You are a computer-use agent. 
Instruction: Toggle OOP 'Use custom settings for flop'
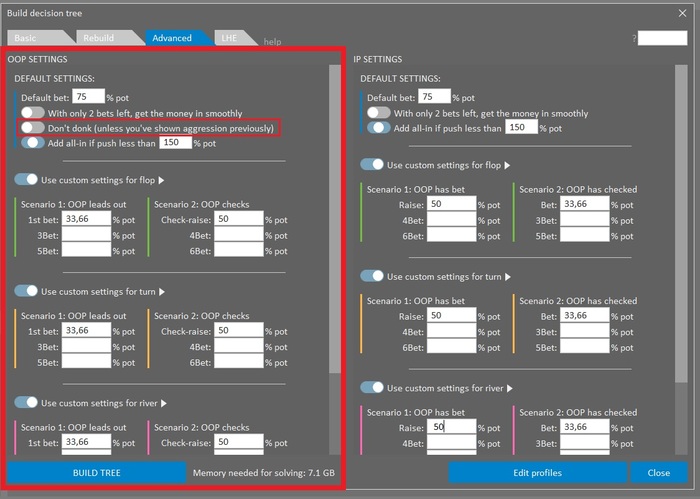click(26, 179)
